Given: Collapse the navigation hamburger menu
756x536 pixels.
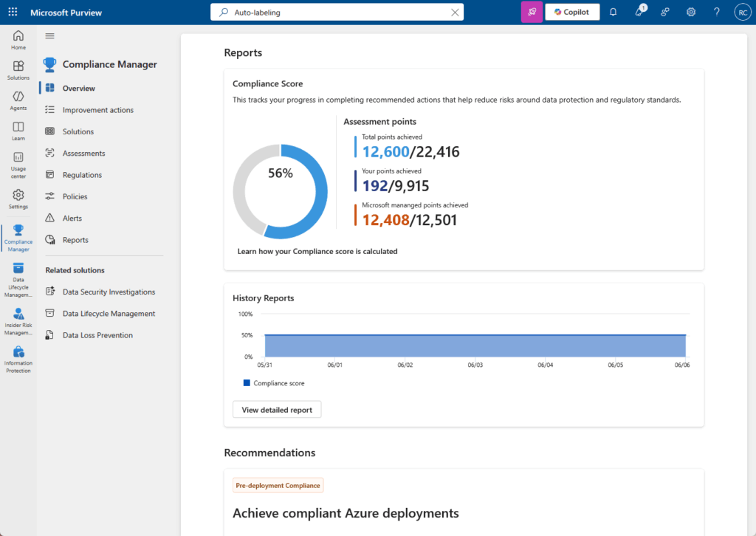Looking at the screenshot, I should (49, 35).
